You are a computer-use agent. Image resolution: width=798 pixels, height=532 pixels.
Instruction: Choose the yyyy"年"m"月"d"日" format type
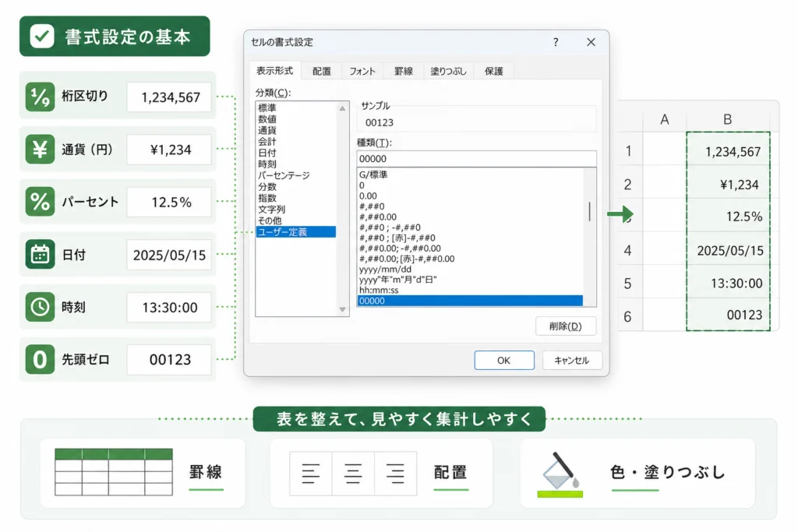470,279
